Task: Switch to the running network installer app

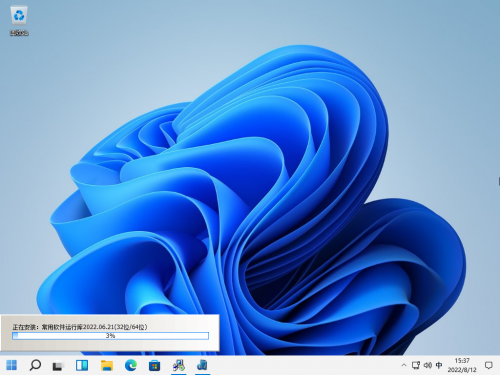Action: [179, 365]
